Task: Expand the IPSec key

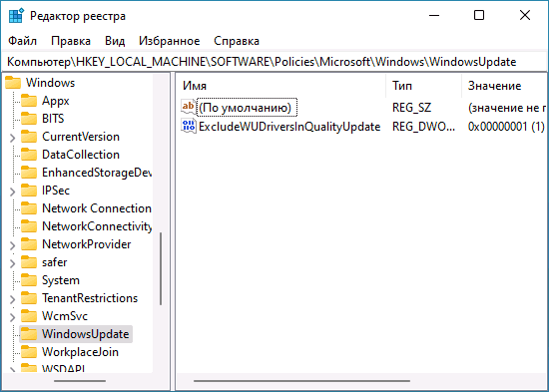Action: 13,192
